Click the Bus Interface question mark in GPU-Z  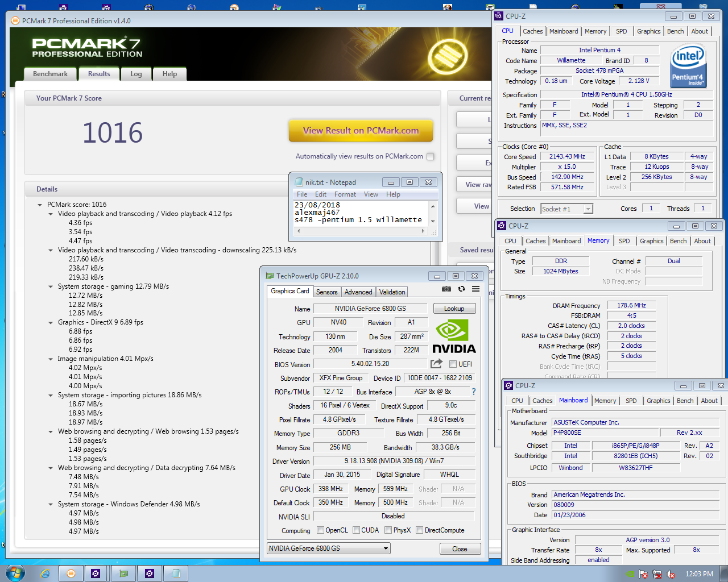(x=473, y=392)
